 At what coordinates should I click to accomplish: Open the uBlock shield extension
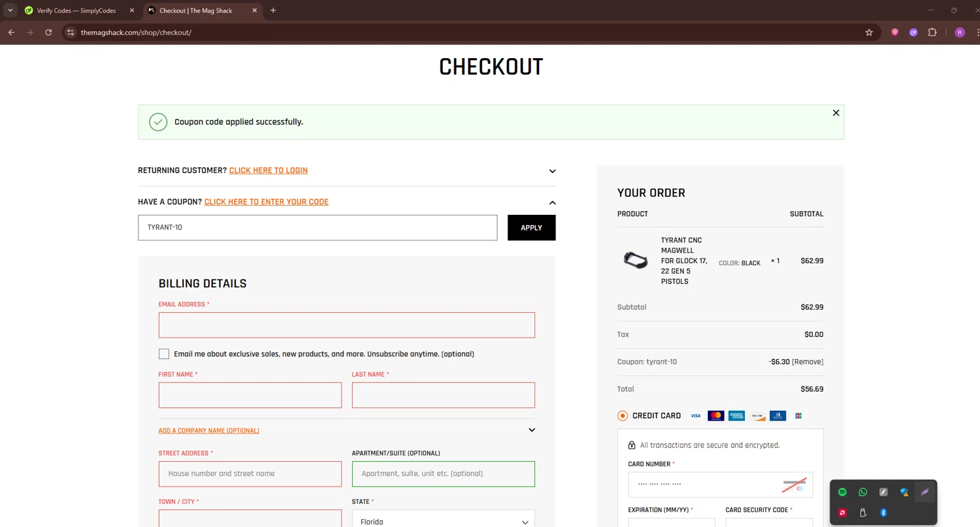[x=895, y=32]
